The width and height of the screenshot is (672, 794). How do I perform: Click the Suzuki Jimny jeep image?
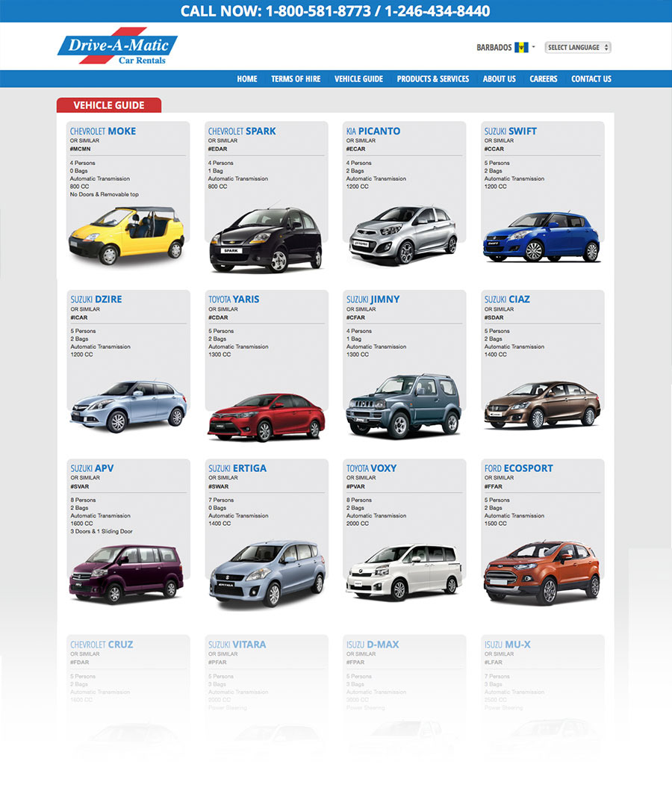pyautogui.click(x=403, y=406)
